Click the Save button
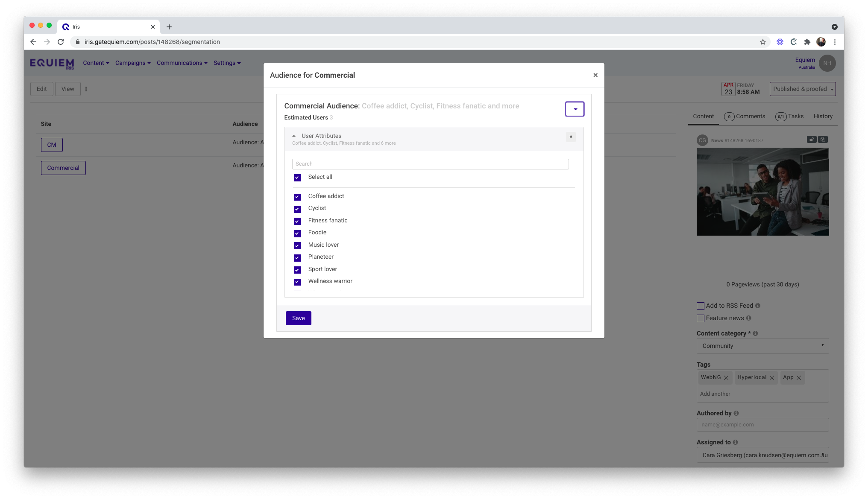The image size is (868, 499). (x=298, y=318)
